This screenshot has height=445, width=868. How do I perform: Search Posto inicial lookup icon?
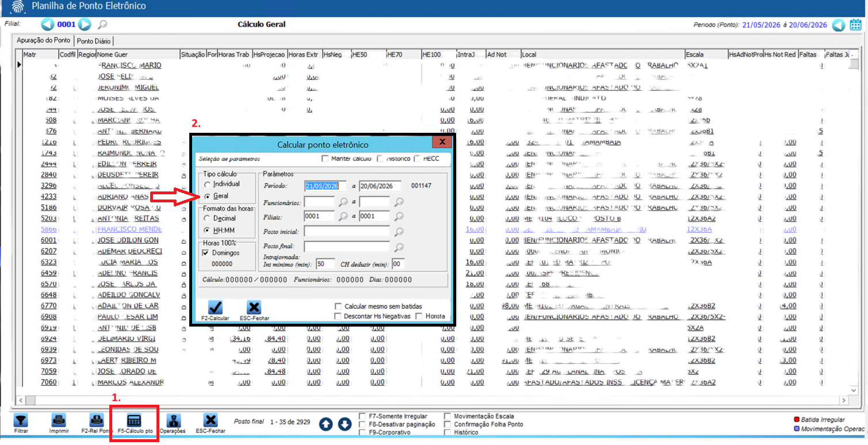point(399,232)
